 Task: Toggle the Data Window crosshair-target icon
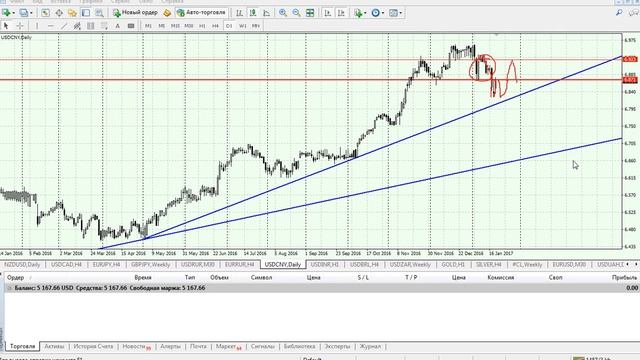coord(59,13)
